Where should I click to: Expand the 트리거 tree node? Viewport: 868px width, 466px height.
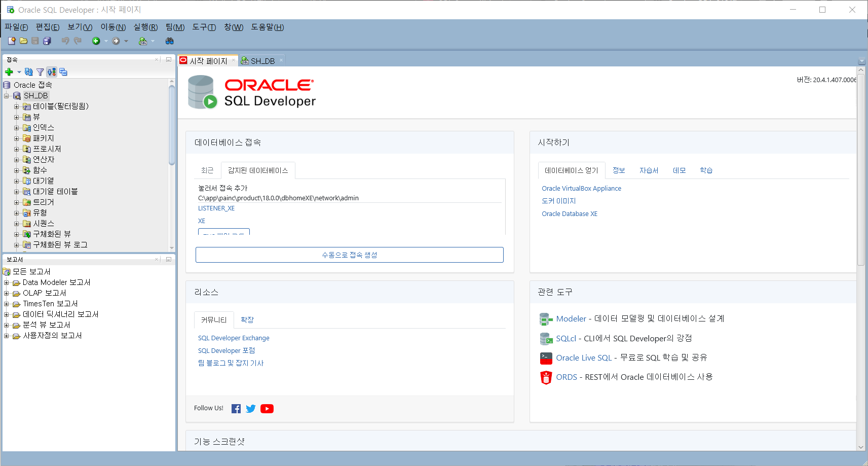point(16,202)
